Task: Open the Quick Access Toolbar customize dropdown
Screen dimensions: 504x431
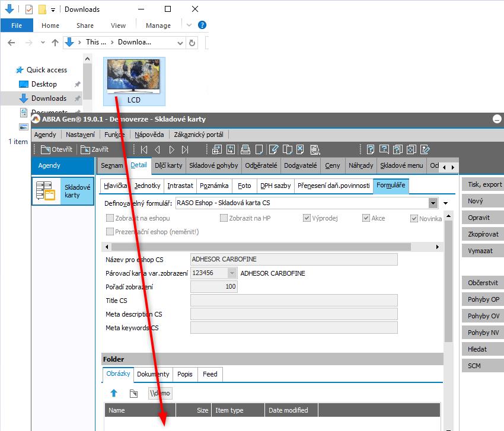Action: point(53,10)
